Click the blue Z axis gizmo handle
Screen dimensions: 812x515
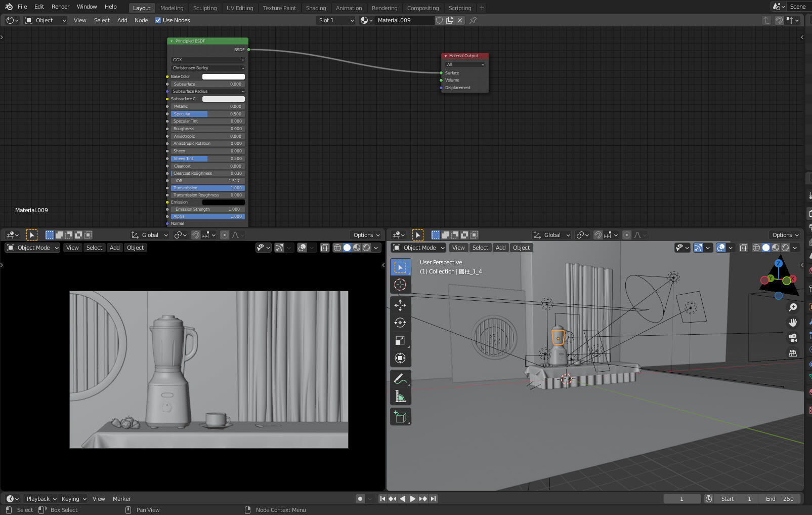point(779,263)
